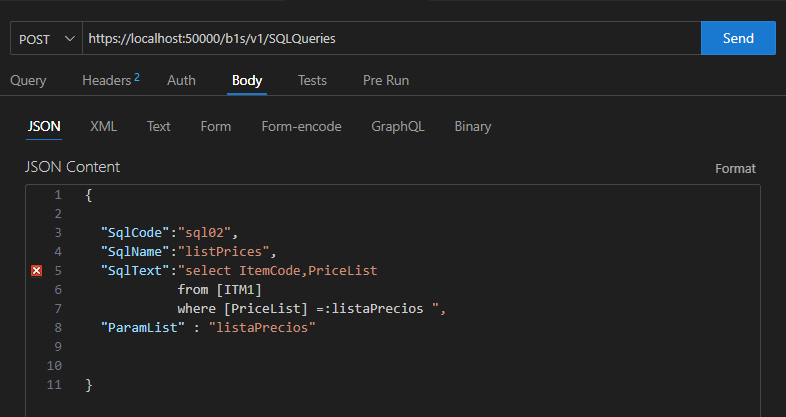The width and height of the screenshot is (786, 417).
Task: Select the Body tab
Action: click(247, 80)
